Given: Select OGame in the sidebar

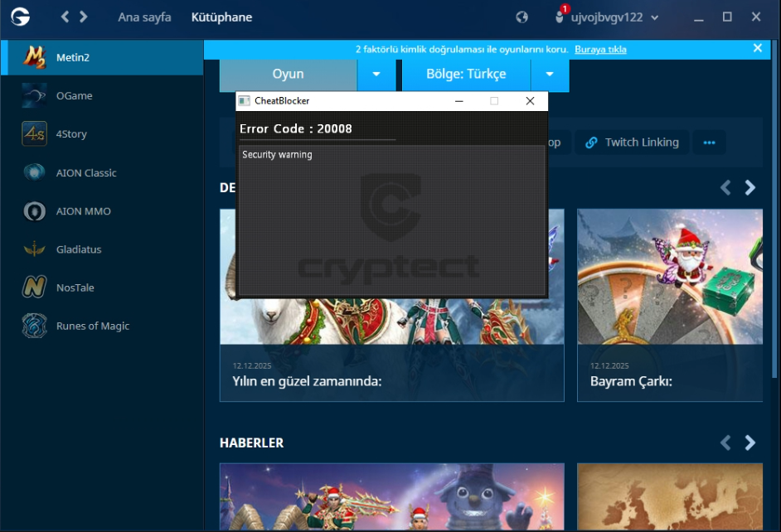Looking at the screenshot, I should [102, 95].
